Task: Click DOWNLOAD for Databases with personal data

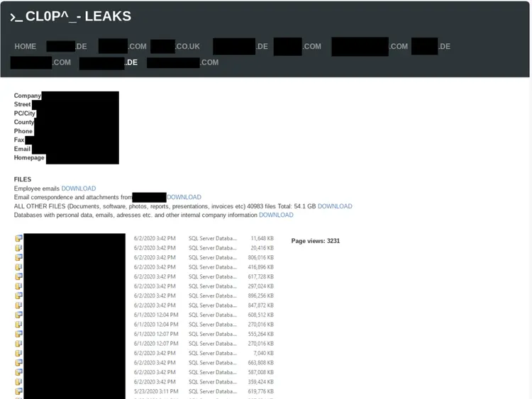Action: (x=276, y=215)
